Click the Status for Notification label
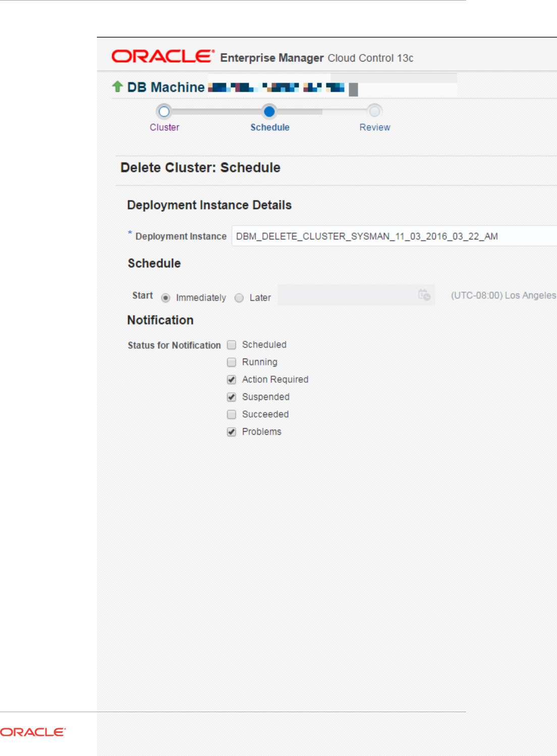This screenshot has height=756, width=557. tap(174, 345)
